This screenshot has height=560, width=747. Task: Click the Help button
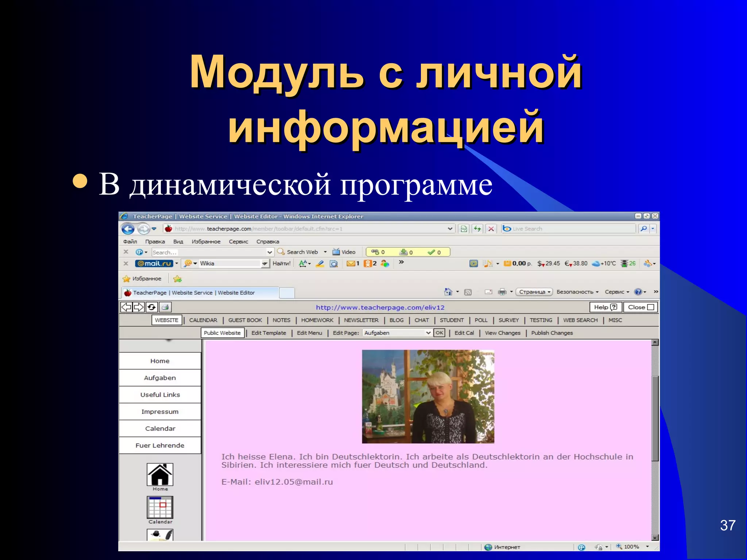pyautogui.click(x=605, y=307)
